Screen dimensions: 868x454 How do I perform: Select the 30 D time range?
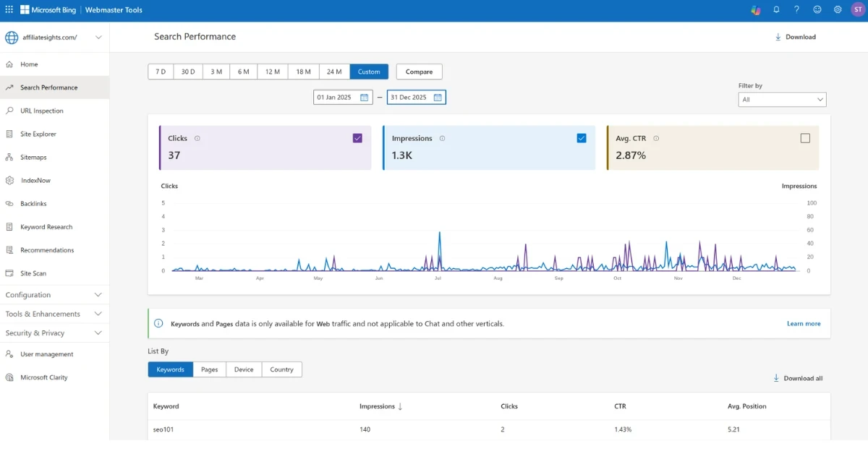(x=188, y=72)
